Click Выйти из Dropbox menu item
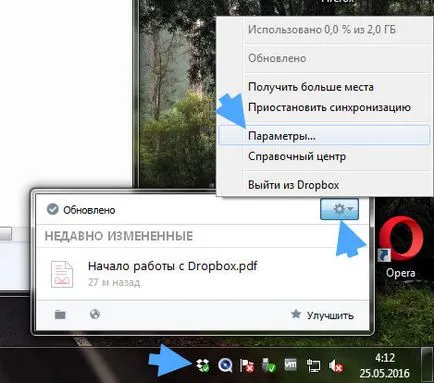This screenshot has height=383, width=434. point(293,185)
